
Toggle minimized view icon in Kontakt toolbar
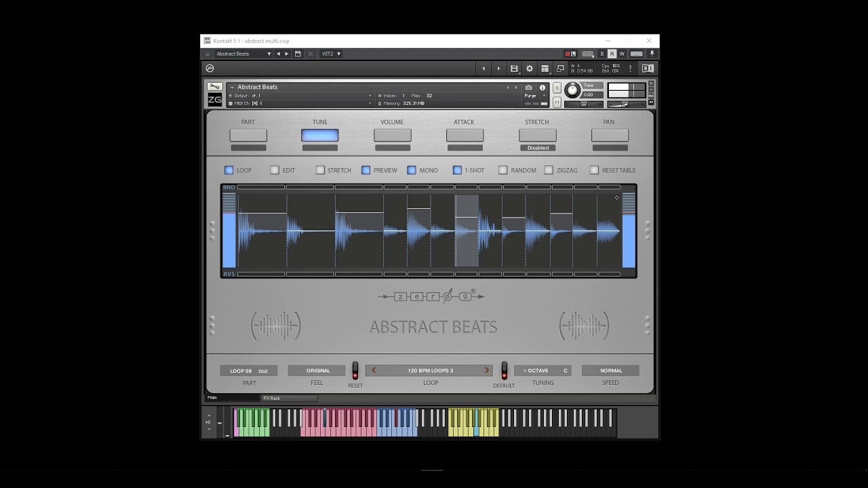pos(560,68)
